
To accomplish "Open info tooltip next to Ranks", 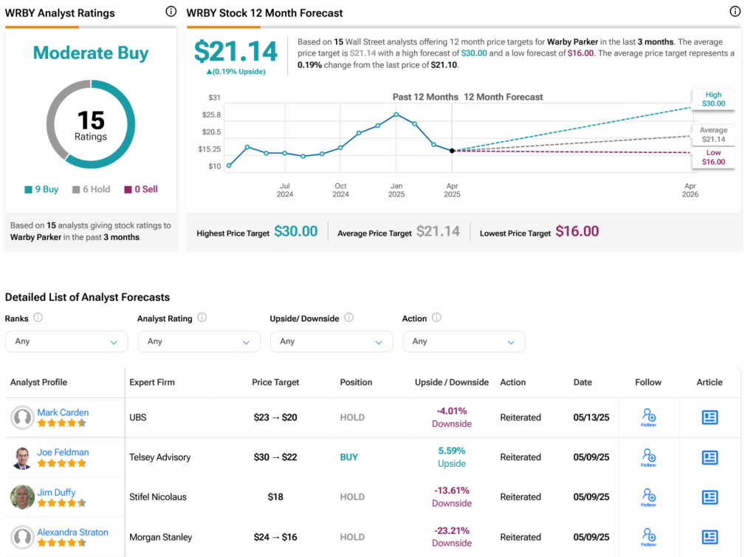I will pyautogui.click(x=38, y=318).
